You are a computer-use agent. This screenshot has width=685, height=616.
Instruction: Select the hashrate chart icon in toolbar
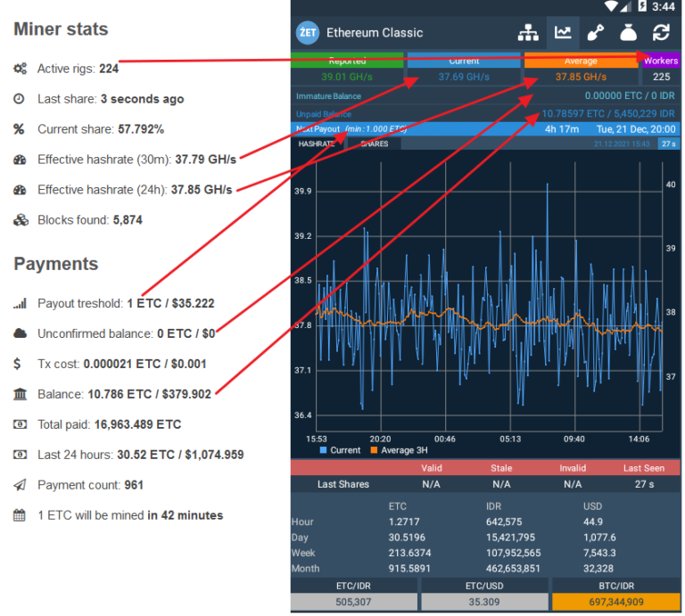(563, 33)
